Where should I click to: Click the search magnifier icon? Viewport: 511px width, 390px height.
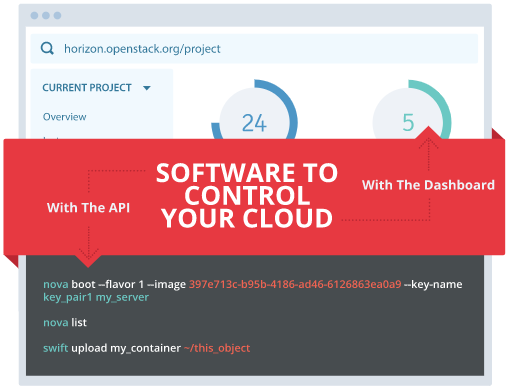[47, 49]
